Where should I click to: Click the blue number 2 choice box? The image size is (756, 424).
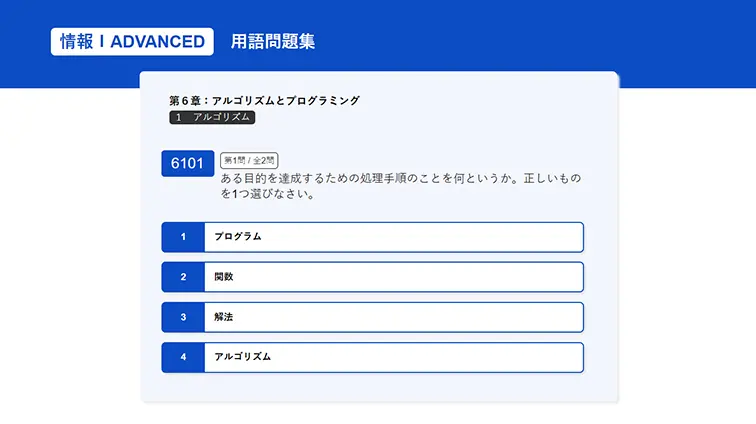point(183,277)
